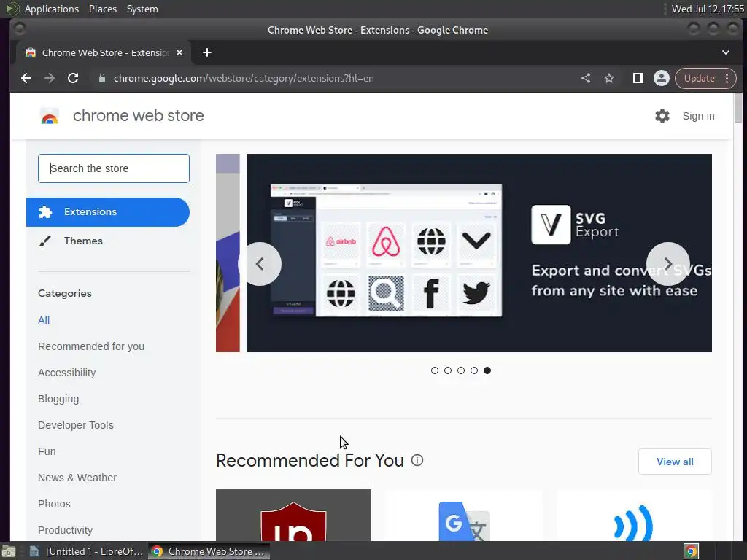Jump to third carousel slide dot

coord(461,370)
